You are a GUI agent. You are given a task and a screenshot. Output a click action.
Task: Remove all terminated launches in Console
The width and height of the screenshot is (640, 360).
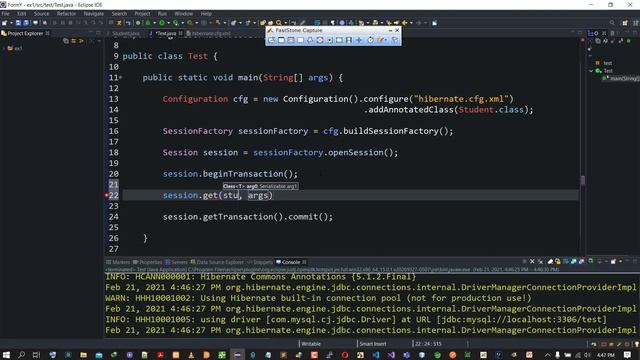coord(540,262)
